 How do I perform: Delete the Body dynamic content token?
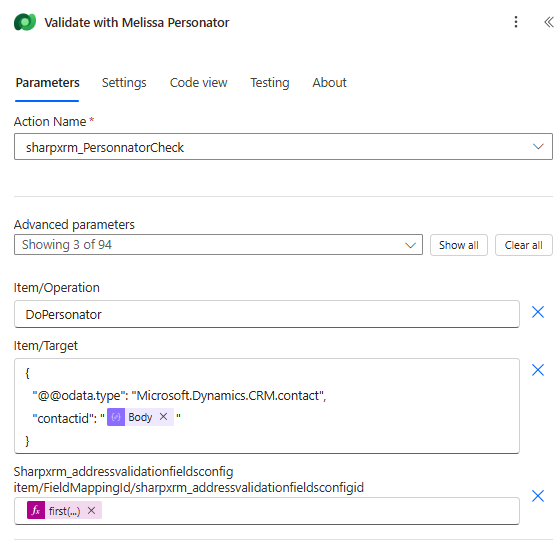[x=163, y=417]
